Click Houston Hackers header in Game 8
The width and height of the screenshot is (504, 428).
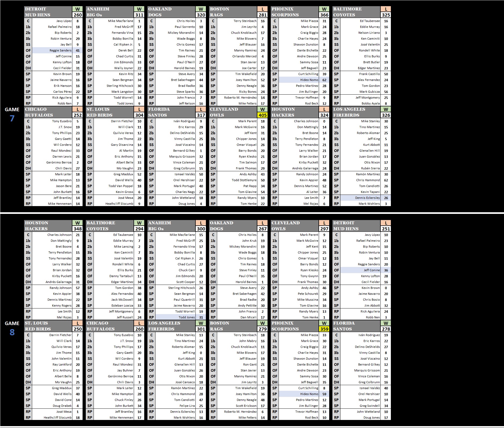(48, 226)
